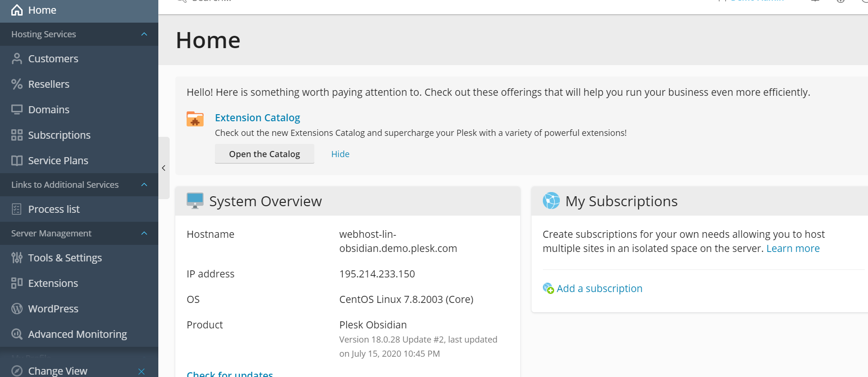Image resolution: width=868 pixels, height=377 pixels.
Task: Click the globe-plus icon beside Add a subscription
Action: coord(548,288)
